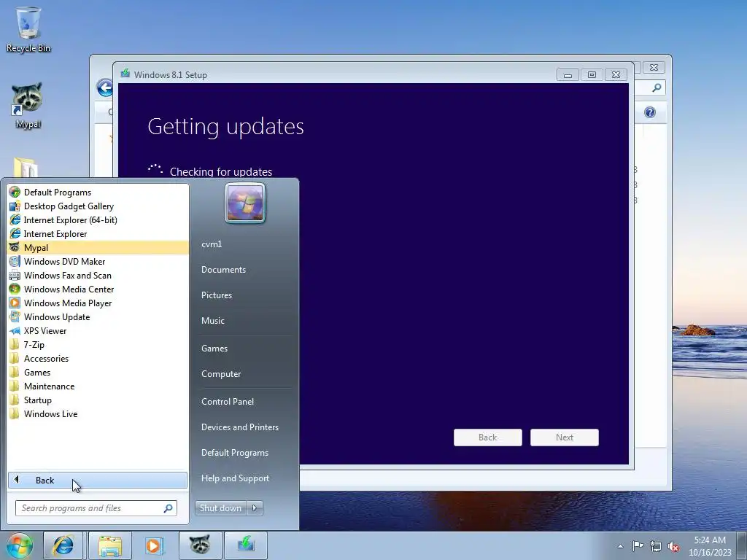Click the network icon in the system tray
This screenshot has width=747, height=560.
point(656,546)
